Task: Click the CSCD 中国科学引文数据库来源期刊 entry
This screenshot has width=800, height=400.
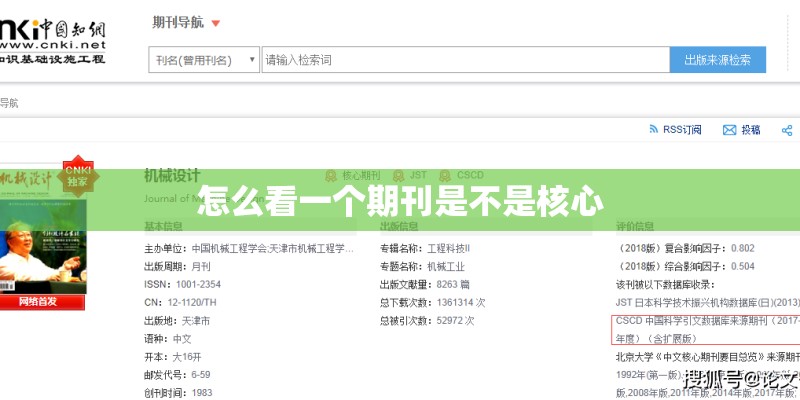Action: point(708,330)
